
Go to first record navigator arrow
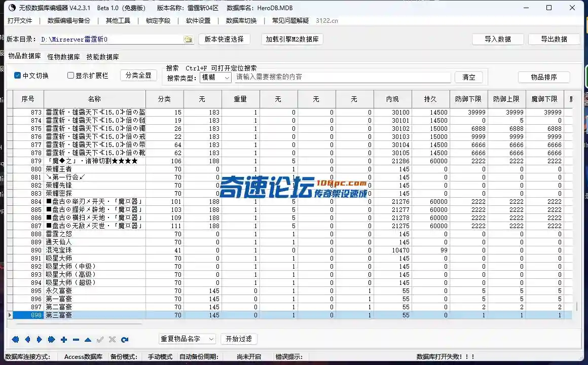[x=15, y=340]
